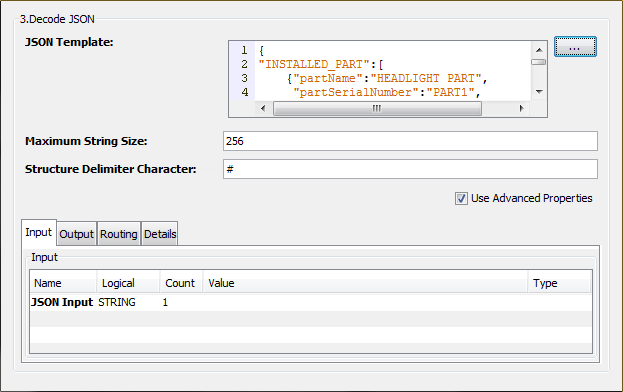Click the horizontal scrollbar thumb in template
Viewport: 623px width, 392px height.
[377, 108]
